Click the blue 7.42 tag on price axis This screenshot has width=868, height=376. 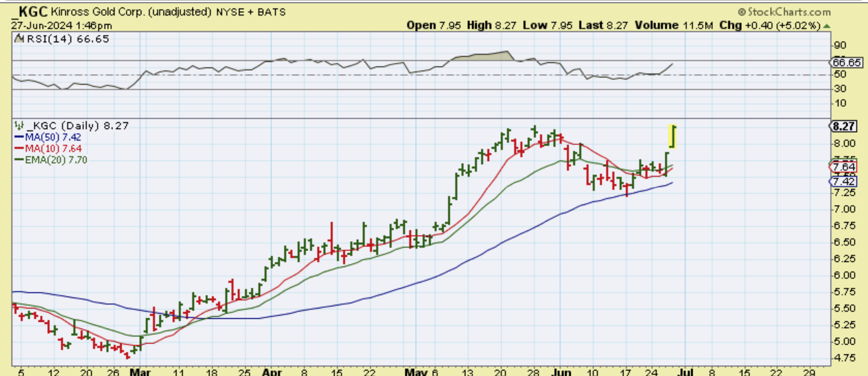pyautogui.click(x=843, y=181)
